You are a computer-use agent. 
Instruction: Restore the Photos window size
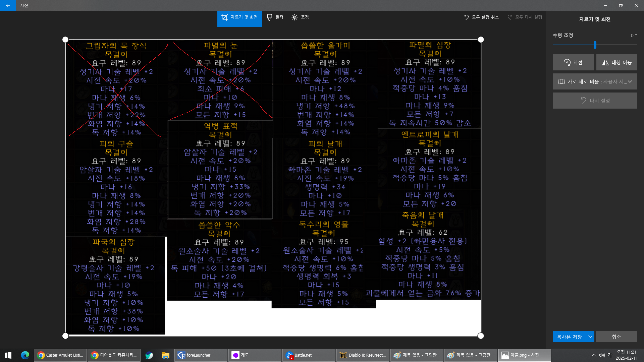click(621, 5)
